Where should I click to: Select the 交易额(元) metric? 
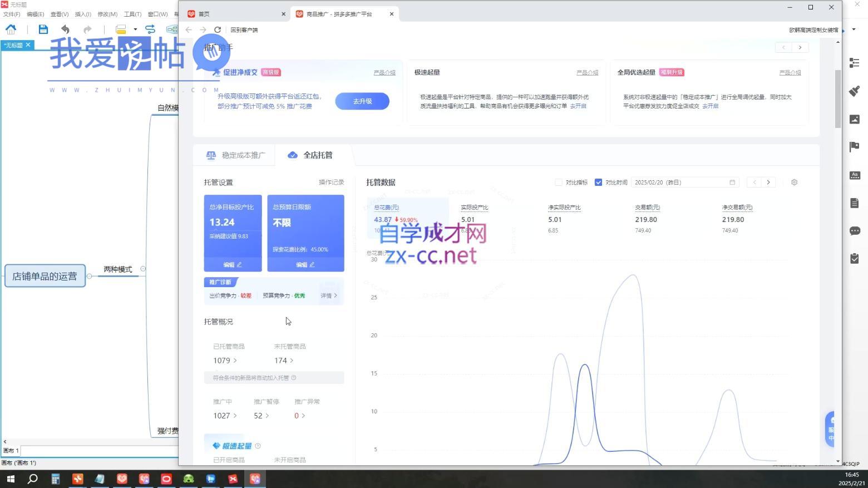click(648, 208)
